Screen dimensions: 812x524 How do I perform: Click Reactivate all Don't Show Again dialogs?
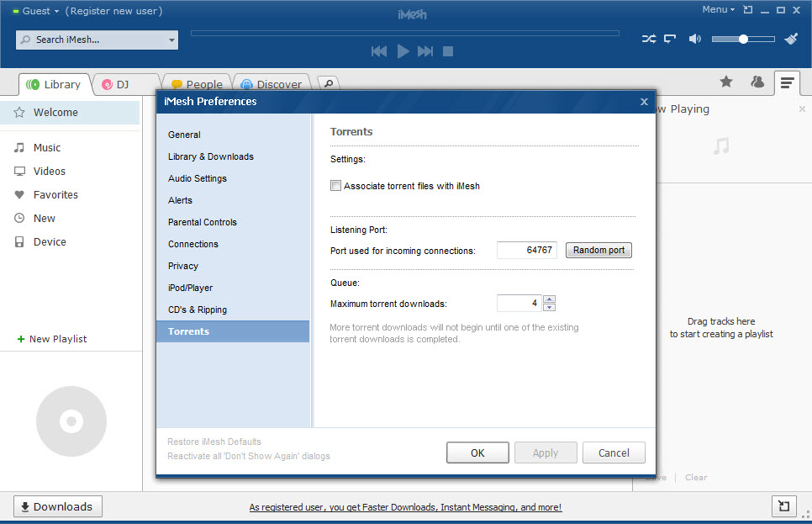click(x=249, y=456)
